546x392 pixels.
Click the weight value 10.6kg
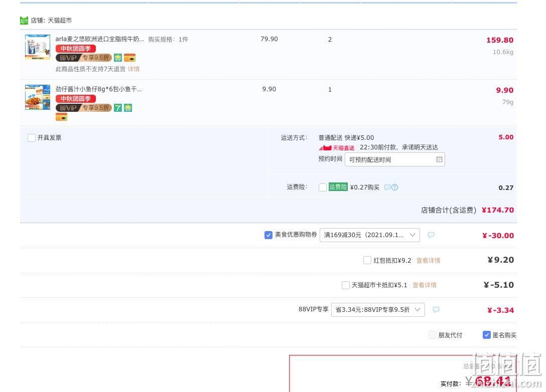click(503, 52)
